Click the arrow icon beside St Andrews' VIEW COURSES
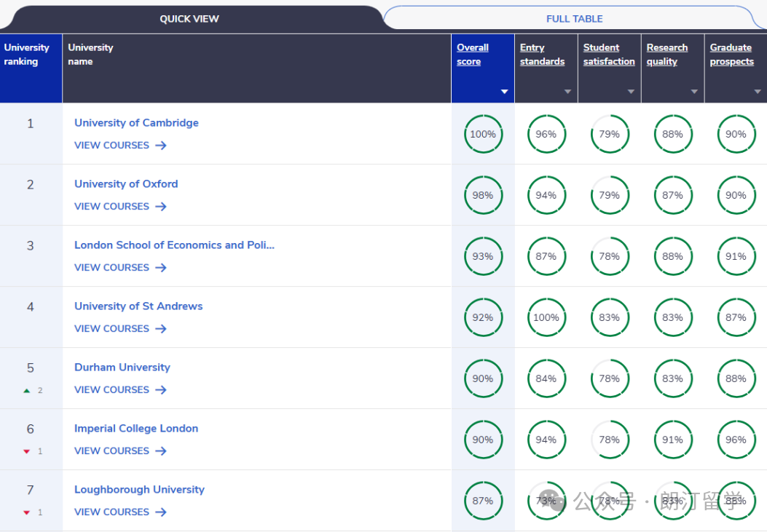The image size is (767, 532). 161,329
